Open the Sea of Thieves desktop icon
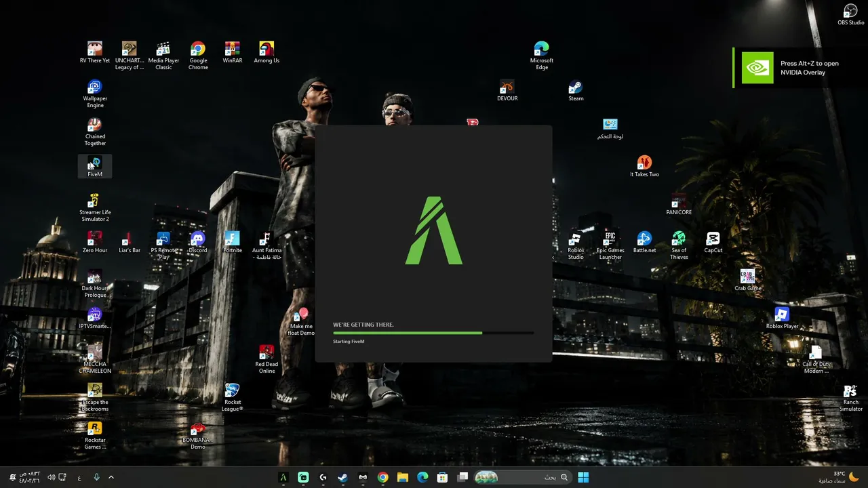Screen dimensions: 868x488 coord(679,245)
